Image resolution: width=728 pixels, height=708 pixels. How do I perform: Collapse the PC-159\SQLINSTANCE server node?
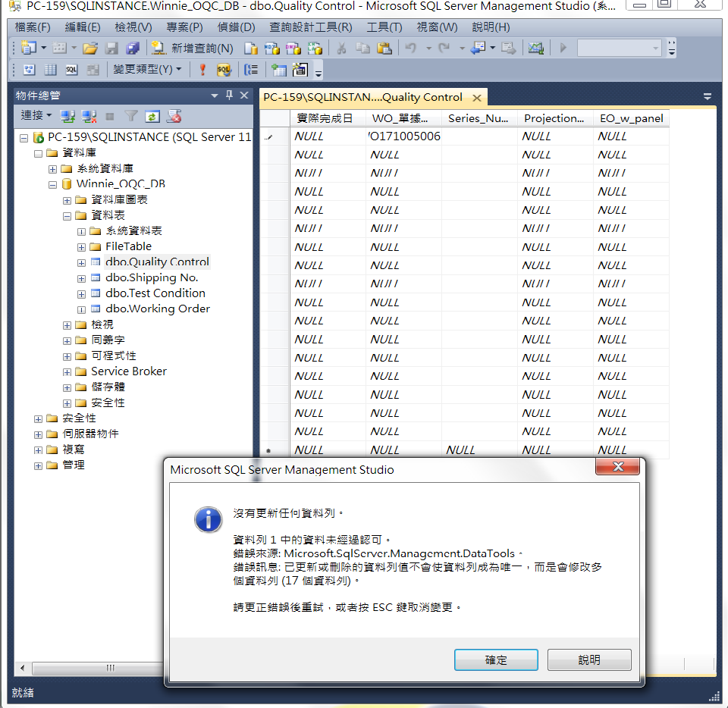pos(24,138)
